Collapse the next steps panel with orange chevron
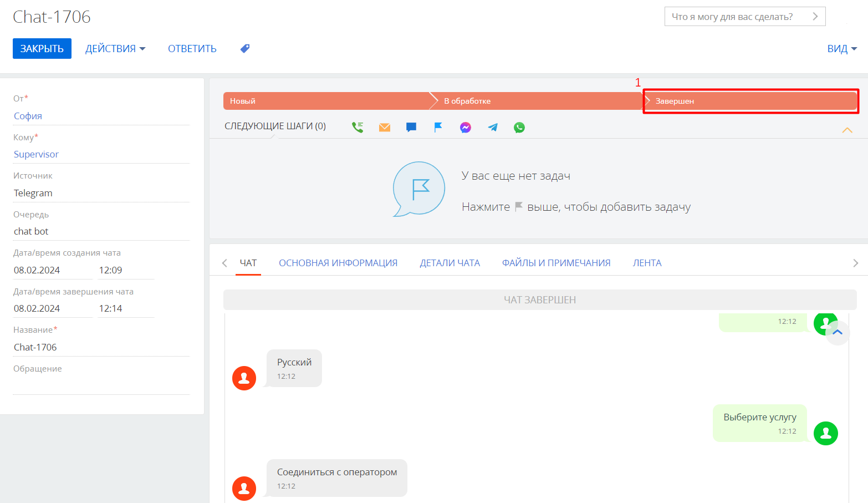 pos(847,130)
